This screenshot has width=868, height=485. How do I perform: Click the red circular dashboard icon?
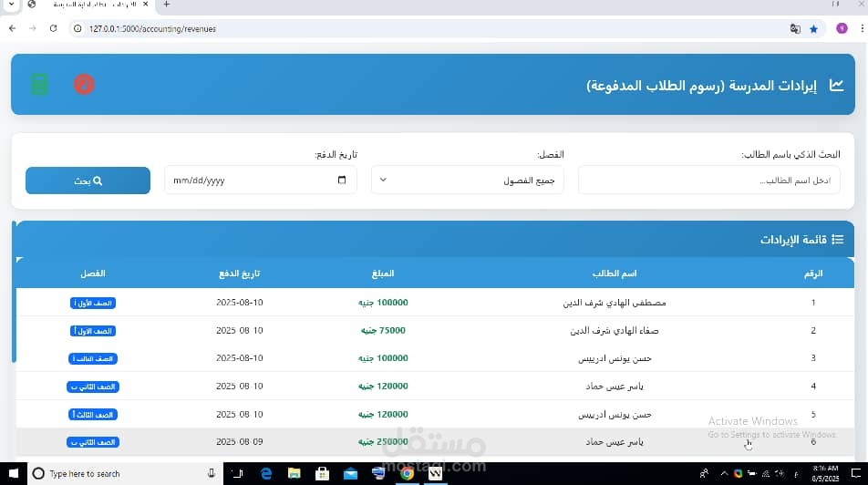84,84
